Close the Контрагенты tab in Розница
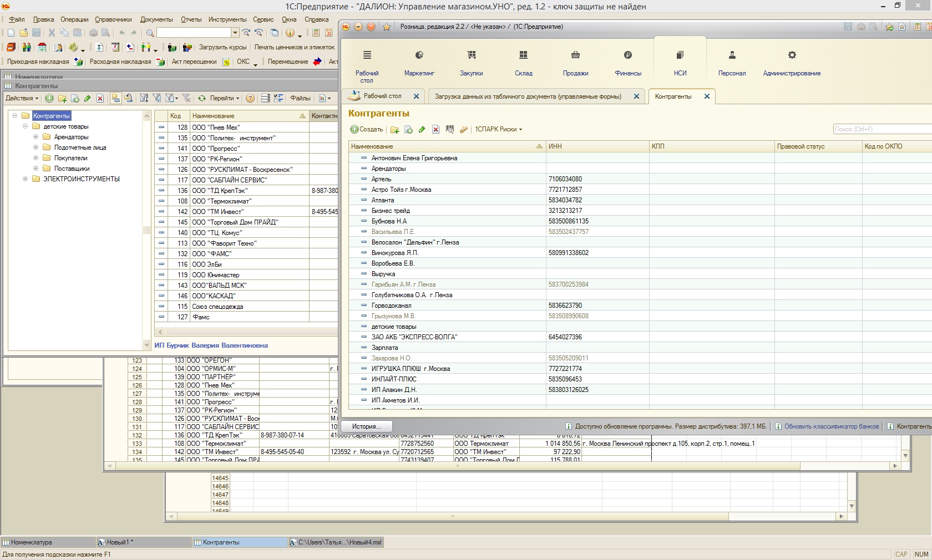Viewport: 932px width, 560px height. point(707,96)
